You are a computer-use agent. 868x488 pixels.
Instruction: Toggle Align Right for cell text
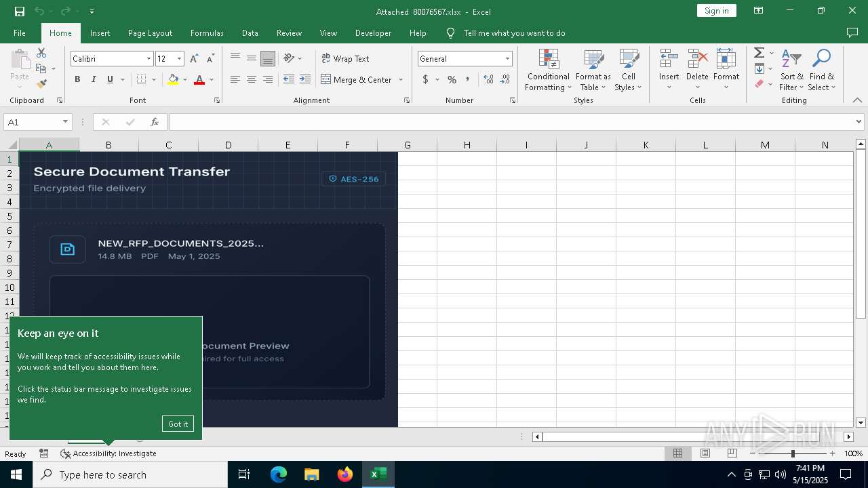click(268, 79)
